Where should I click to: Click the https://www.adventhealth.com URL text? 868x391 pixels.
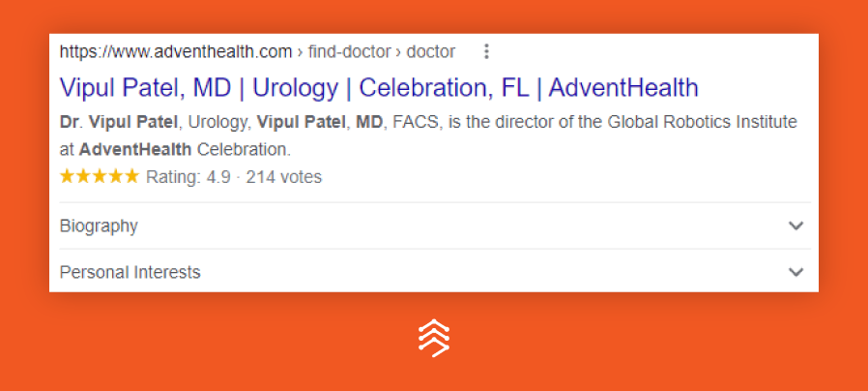click(176, 52)
